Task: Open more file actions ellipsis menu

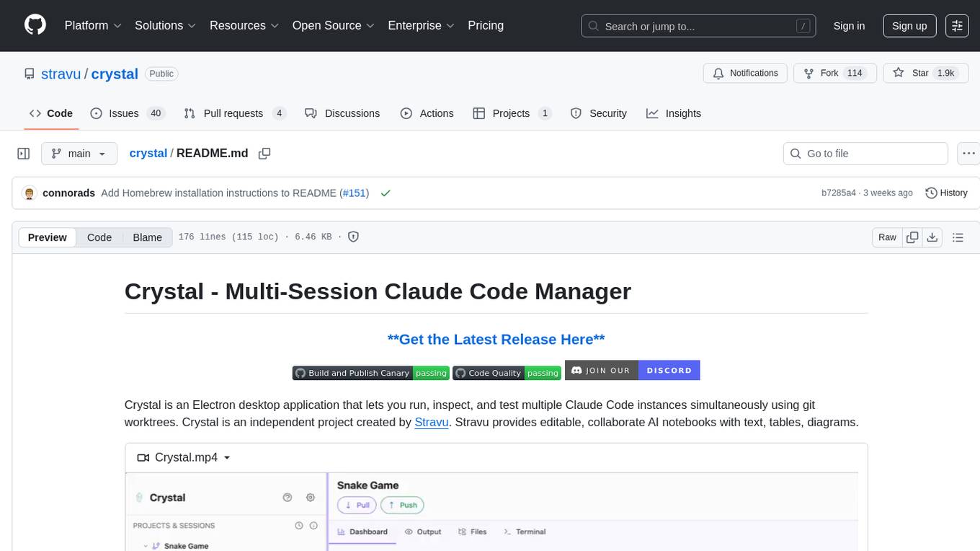Action: tap(968, 154)
